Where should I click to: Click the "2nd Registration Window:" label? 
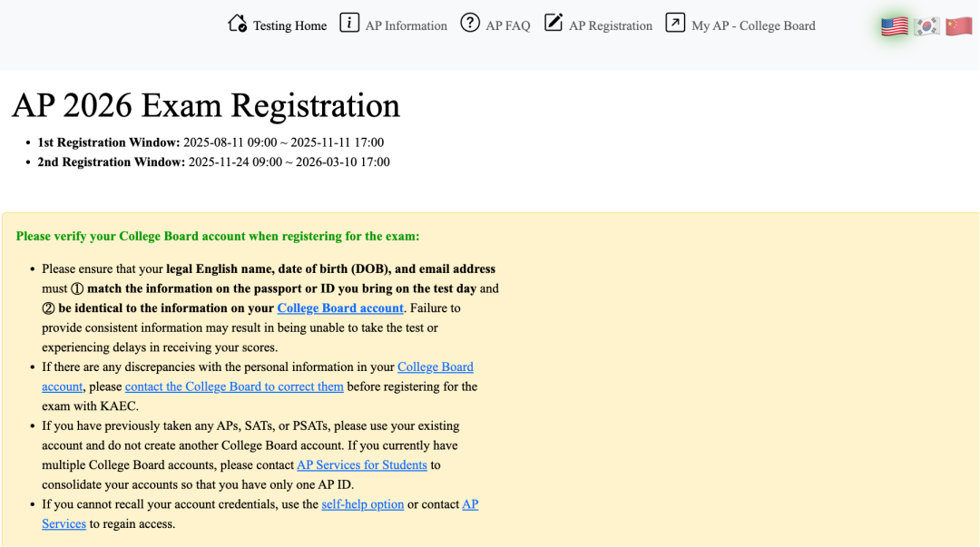112,161
